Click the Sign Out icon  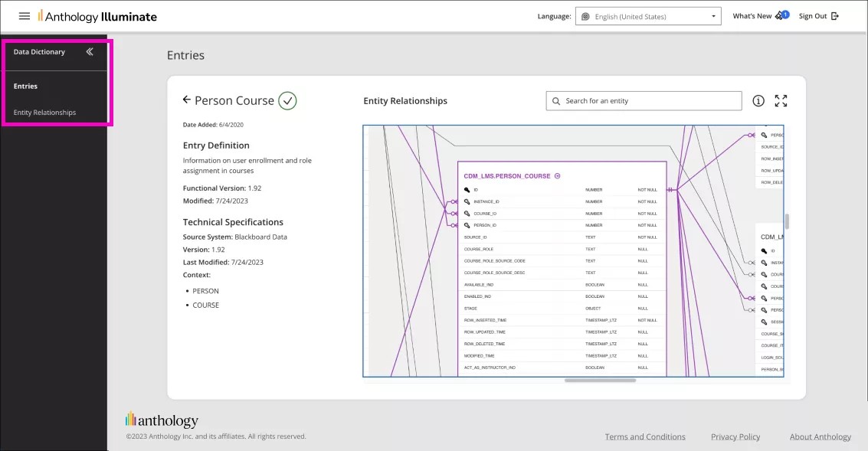tap(834, 15)
